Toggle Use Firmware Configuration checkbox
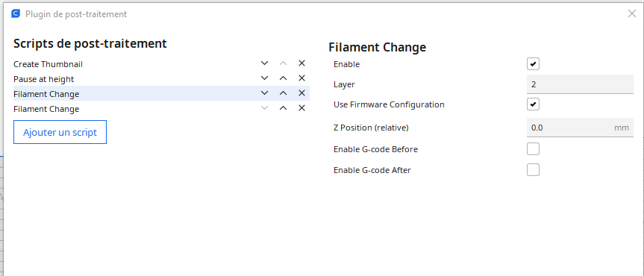Image resolution: width=644 pixels, height=276 pixels. 533,104
